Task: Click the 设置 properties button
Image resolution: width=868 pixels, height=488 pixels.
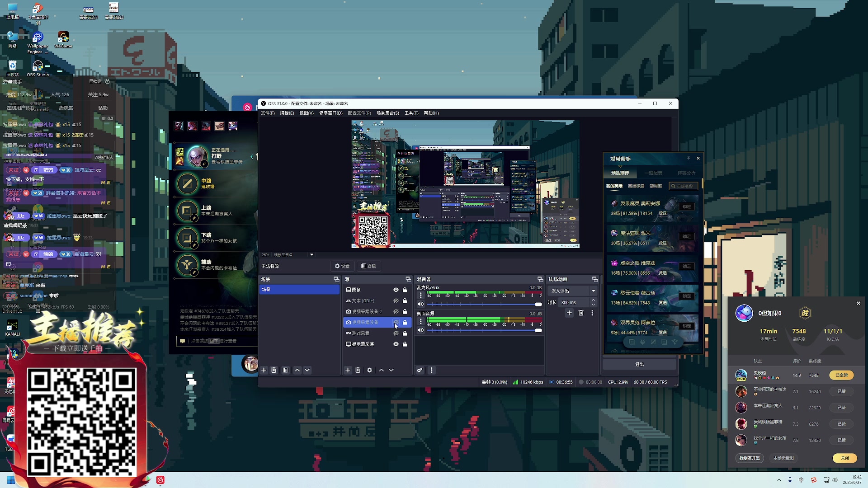Action: (342, 266)
